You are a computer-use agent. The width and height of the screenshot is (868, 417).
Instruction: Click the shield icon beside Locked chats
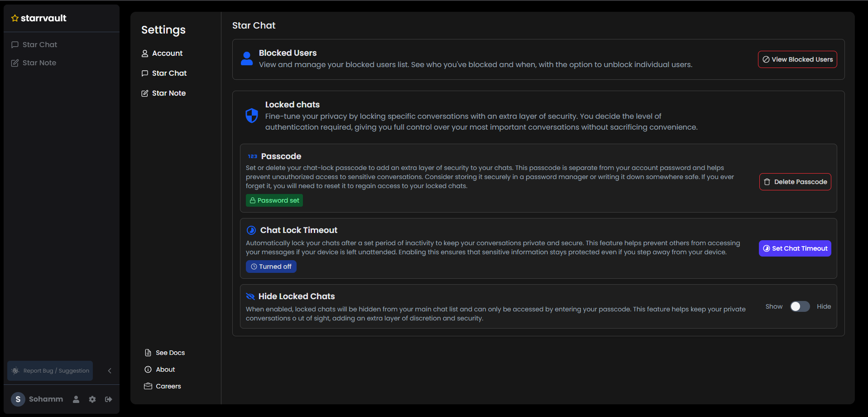[x=252, y=116]
